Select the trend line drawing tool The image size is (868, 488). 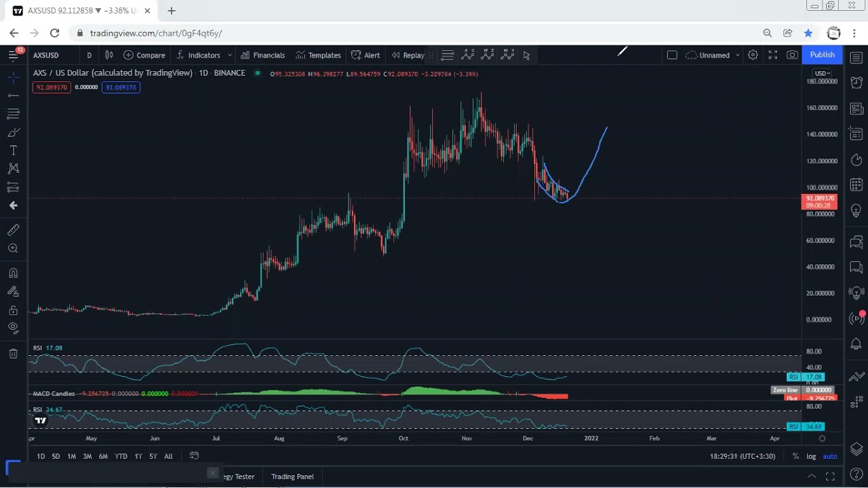tap(13, 96)
